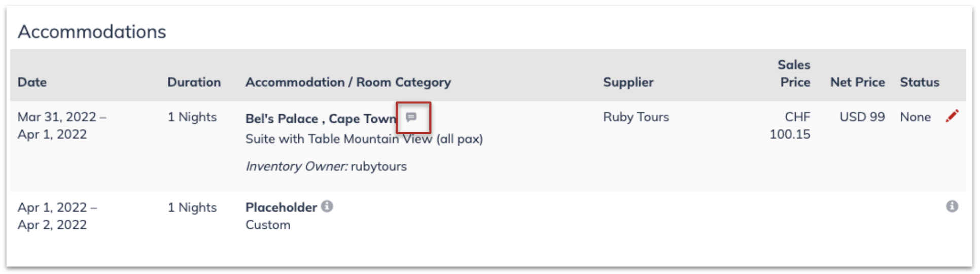Click the Status column header
Image resolution: width=980 pixels, height=274 pixels.
click(x=919, y=82)
